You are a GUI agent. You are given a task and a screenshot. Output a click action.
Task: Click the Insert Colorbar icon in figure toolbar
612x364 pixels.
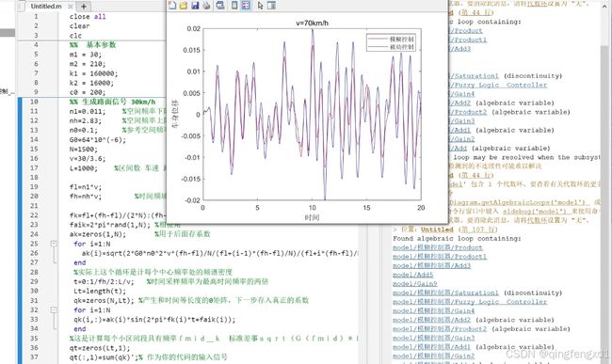click(x=234, y=5)
